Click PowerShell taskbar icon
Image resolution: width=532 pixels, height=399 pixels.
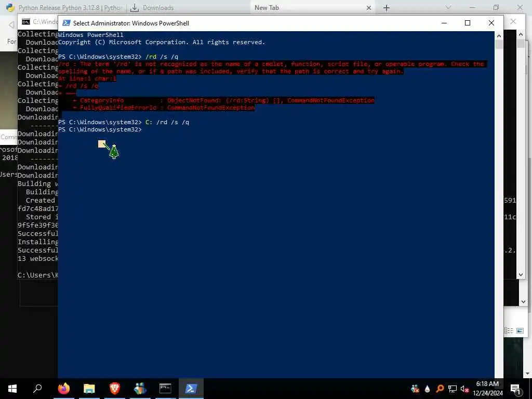point(191,389)
